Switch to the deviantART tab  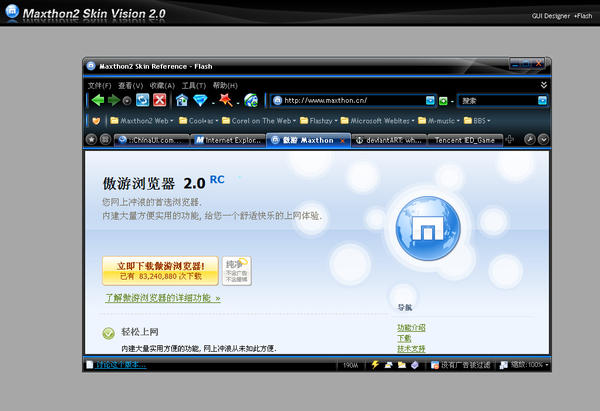point(389,140)
